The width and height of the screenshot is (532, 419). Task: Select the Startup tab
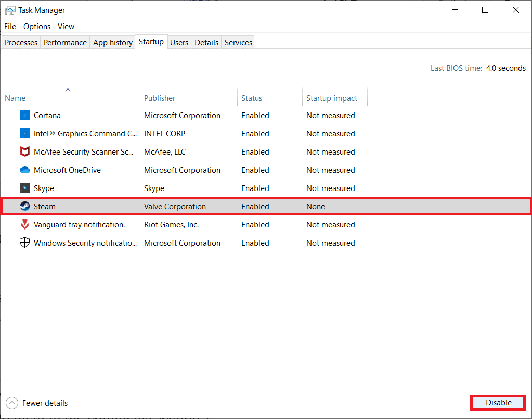(151, 42)
